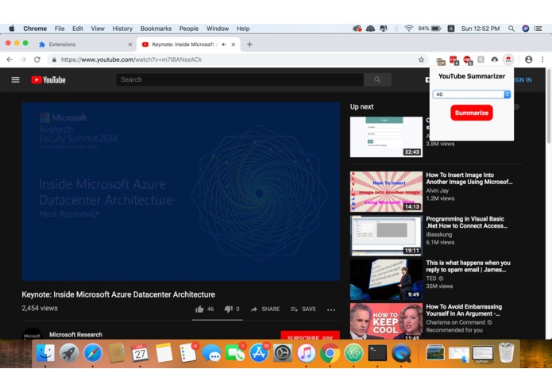This screenshot has height=392, width=552.
Task: Click the address bar URL
Action: pyautogui.click(x=131, y=60)
